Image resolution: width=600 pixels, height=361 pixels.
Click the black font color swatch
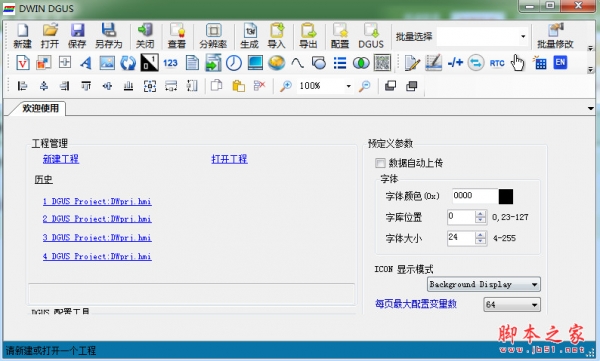click(x=505, y=196)
